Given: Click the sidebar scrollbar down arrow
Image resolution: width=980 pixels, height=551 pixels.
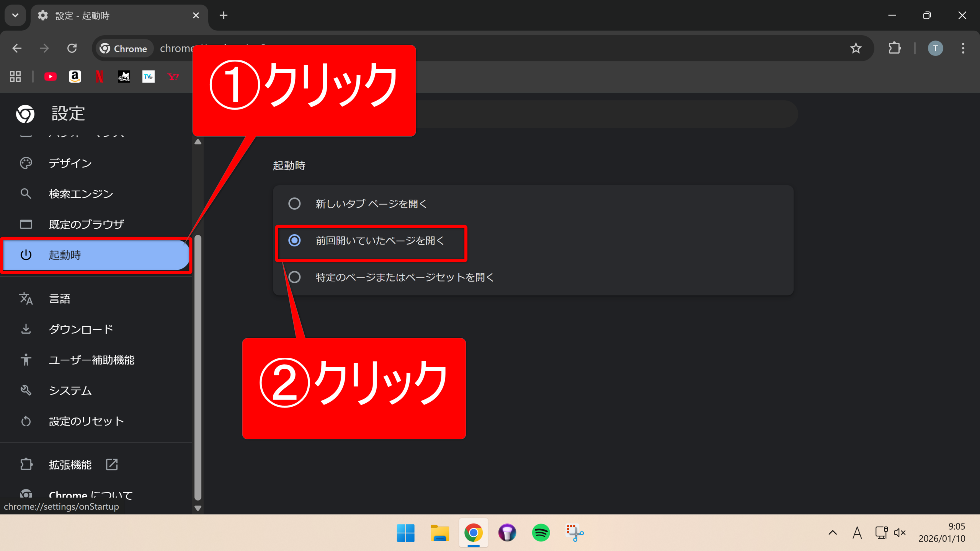Looking at the screenshot, I should click(x=198, y=508).
